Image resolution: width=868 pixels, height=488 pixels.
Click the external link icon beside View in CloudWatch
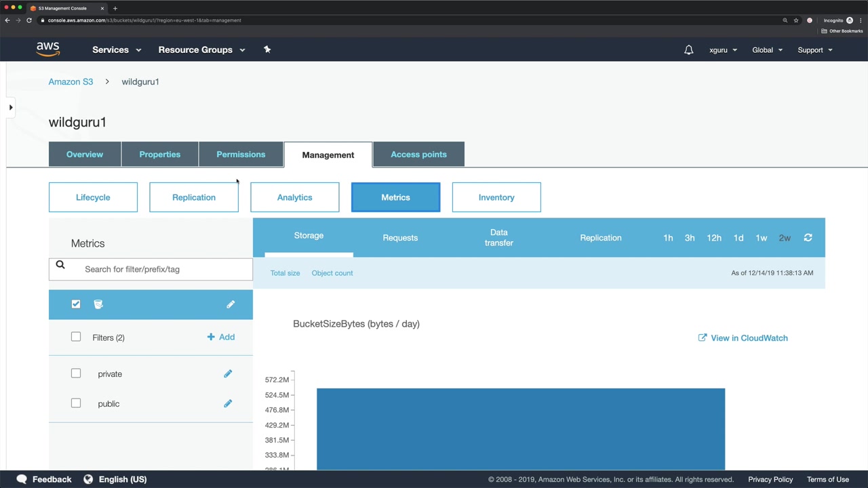tap(703, 338)
